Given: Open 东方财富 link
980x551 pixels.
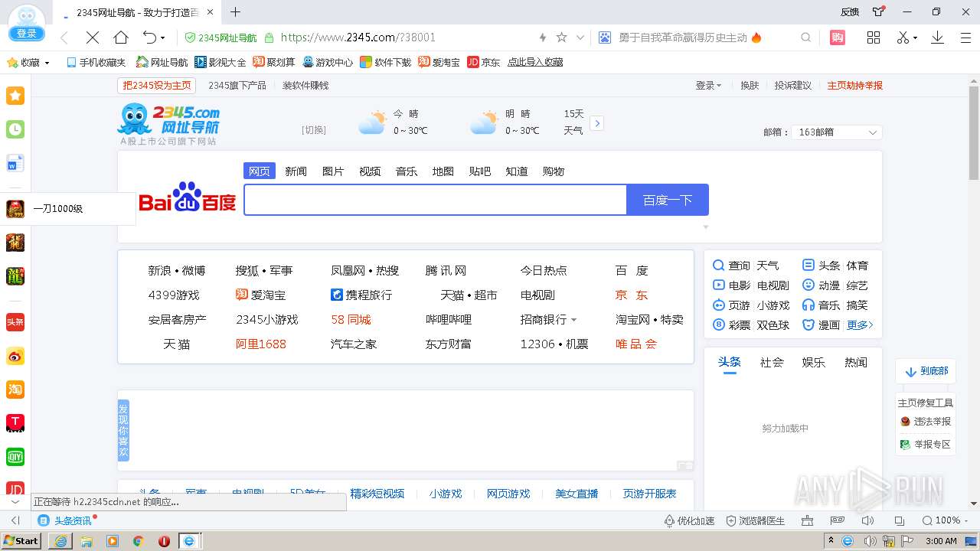Looking at the screenshot, I should (449, 344).
